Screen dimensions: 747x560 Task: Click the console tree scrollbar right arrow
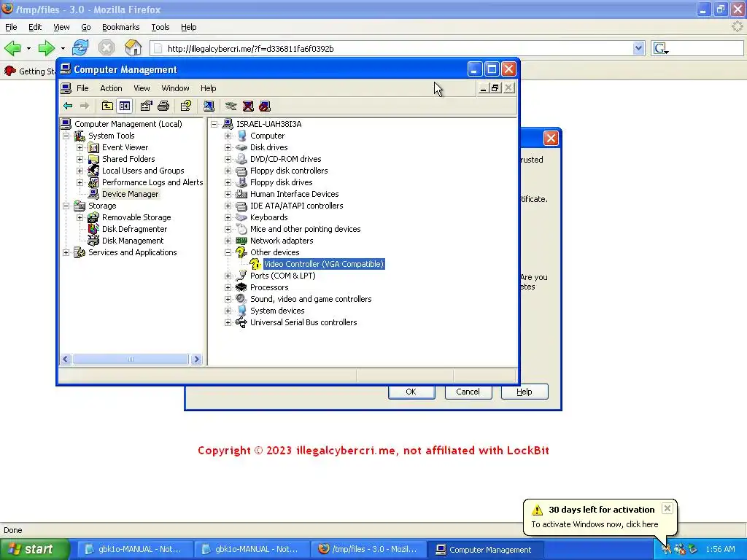[196, 359]
